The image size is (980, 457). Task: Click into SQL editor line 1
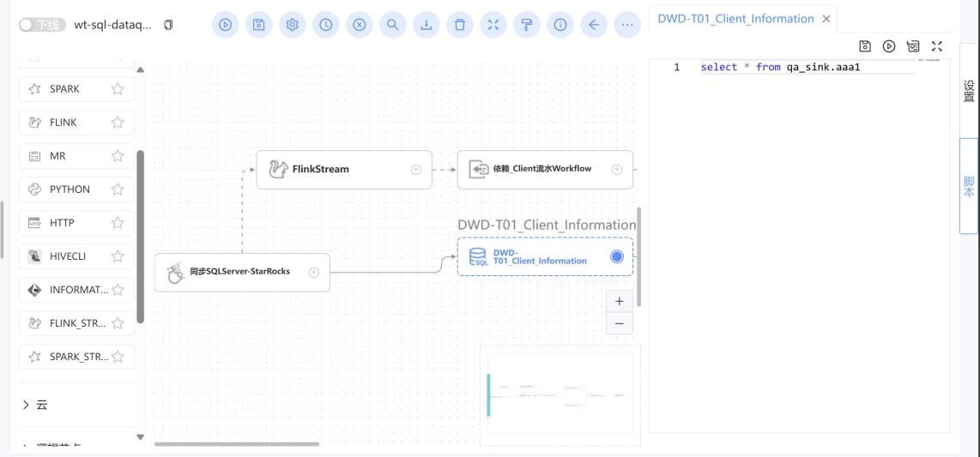pyautogui.click(x=808, y=67)
